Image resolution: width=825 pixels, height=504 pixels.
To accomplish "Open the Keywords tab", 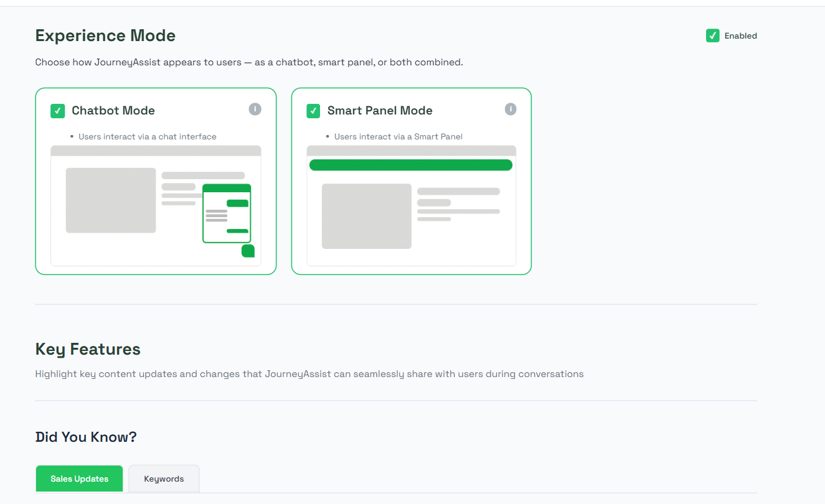I will point(164,478).
